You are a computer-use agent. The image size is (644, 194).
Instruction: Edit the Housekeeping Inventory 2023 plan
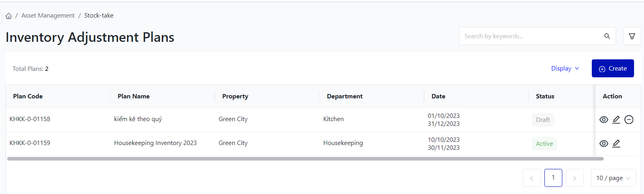pos(616,143)
